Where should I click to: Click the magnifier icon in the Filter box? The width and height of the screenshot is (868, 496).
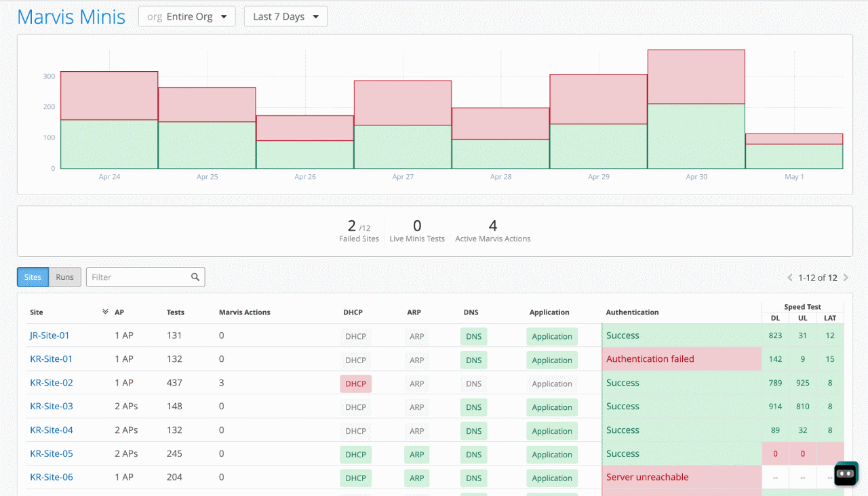(195, 276)
